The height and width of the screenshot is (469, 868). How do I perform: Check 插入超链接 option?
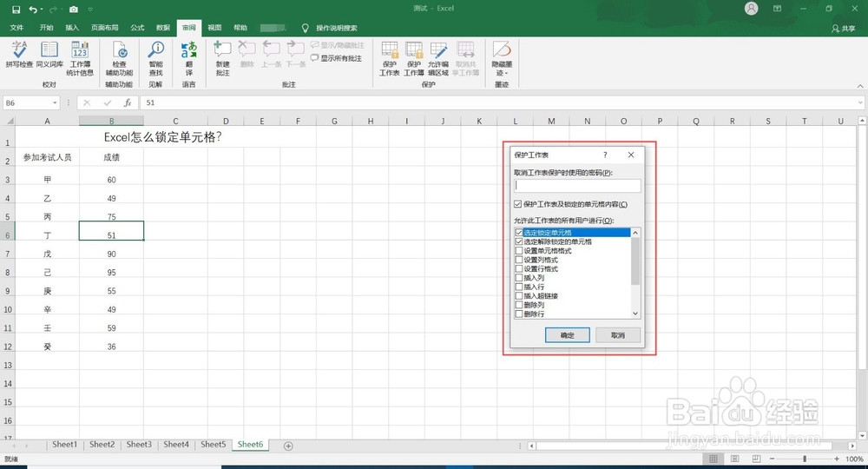[x=519, y=295]
